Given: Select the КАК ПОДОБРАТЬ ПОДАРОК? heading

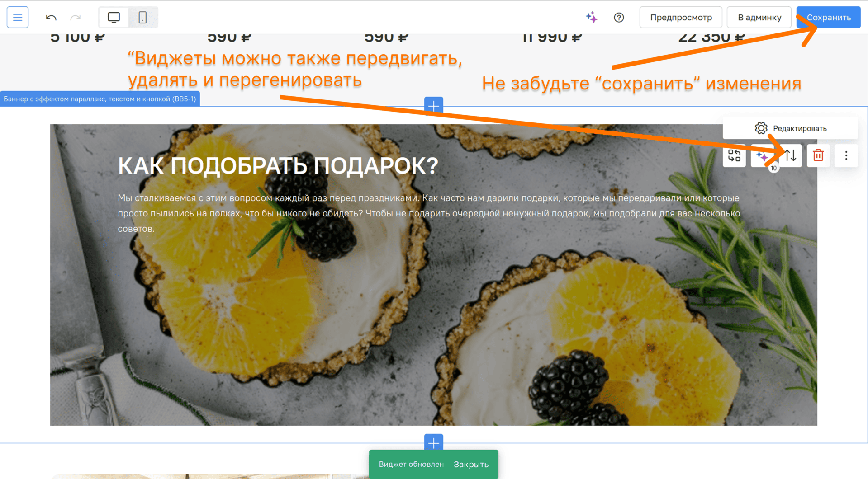Looking at the screenshot, I should pos(278,166).
